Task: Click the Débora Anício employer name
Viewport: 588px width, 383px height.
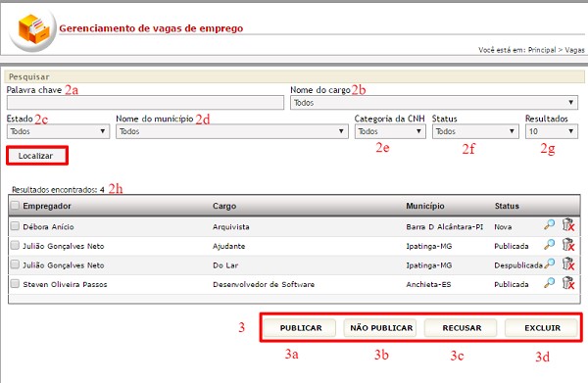Action: pyautogui.click(x=48, y=226)
